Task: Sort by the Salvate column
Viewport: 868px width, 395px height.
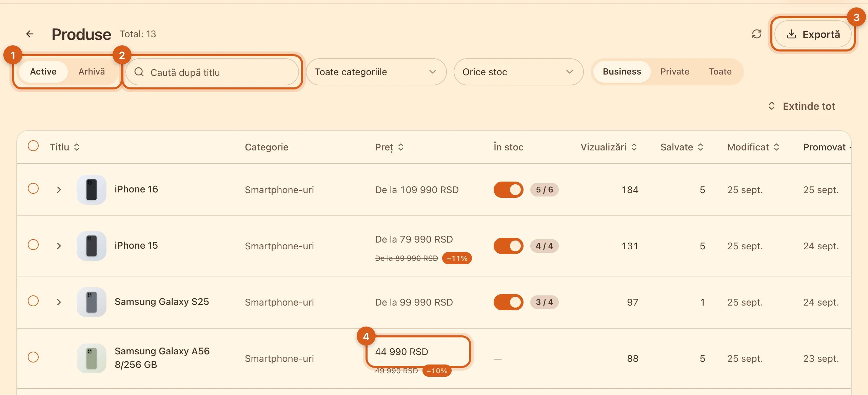Action: pos(682,147)
